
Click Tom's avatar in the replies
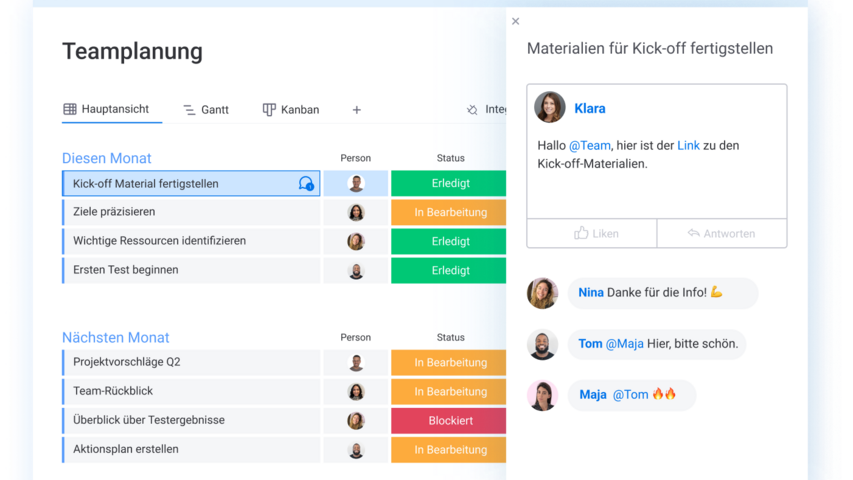point(542,344)
